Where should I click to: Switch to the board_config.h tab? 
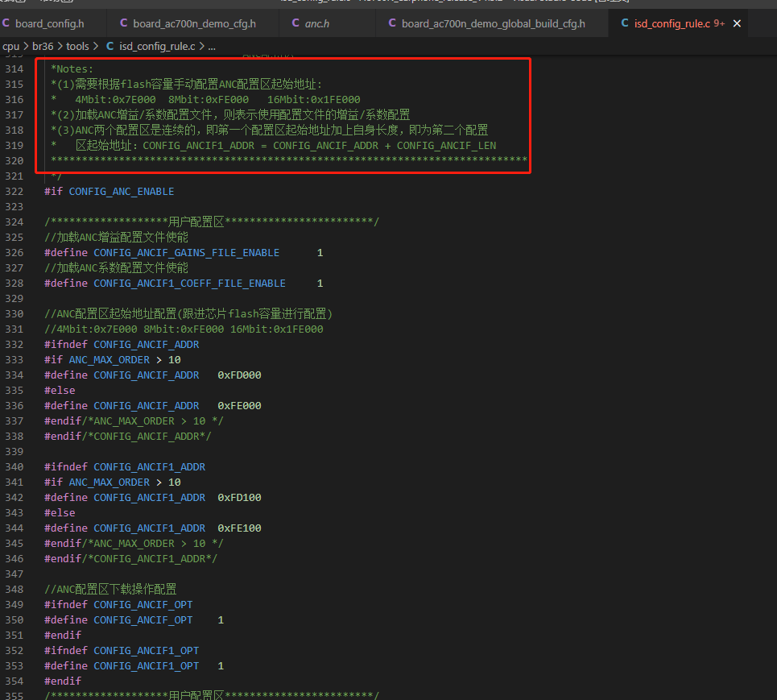pos(50,23)
